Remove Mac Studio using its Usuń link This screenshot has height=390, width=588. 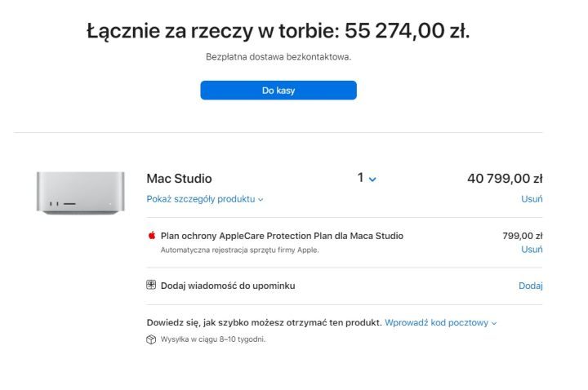click(x=532, y=199)
